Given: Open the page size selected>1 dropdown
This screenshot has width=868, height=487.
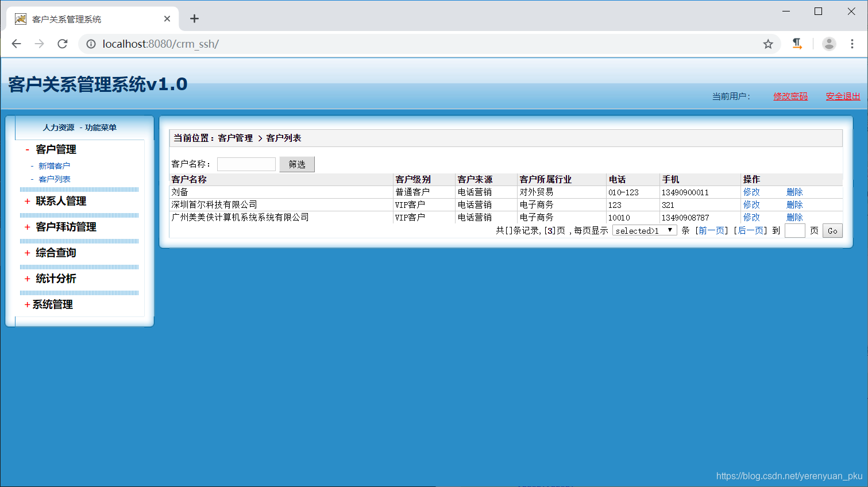Looking at the screenshot, I should pyautogui.click(x=645, y=230).
